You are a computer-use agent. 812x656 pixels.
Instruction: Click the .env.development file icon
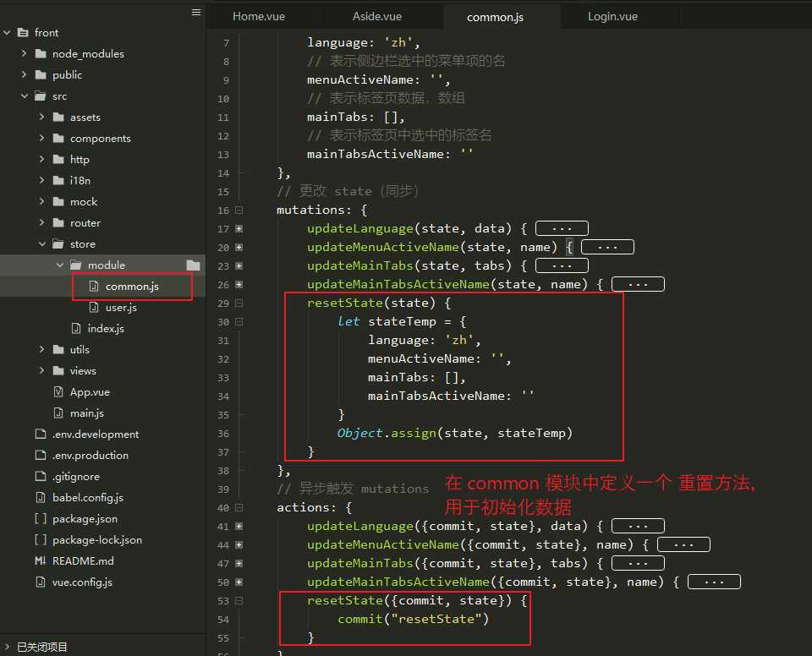click(x=41, y=434)
